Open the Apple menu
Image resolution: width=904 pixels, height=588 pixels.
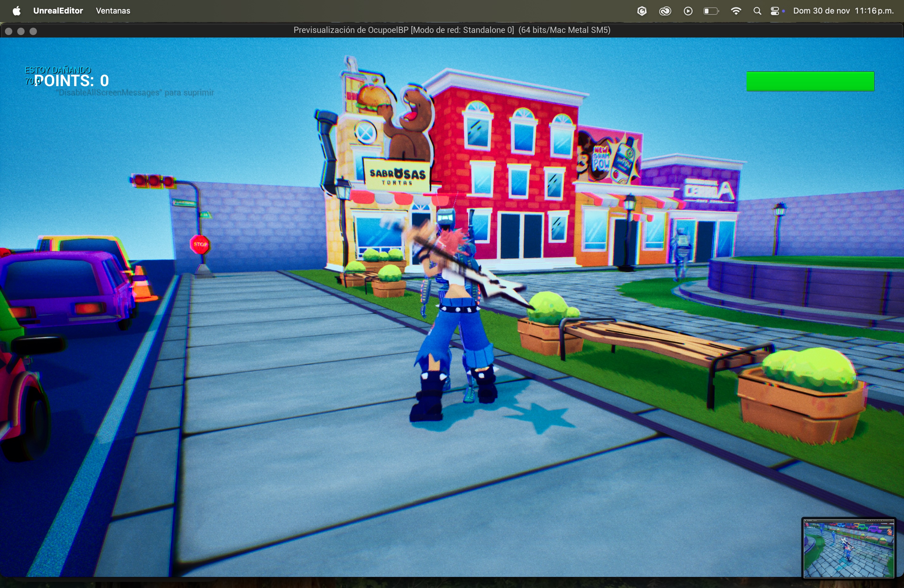coord(16,11)
